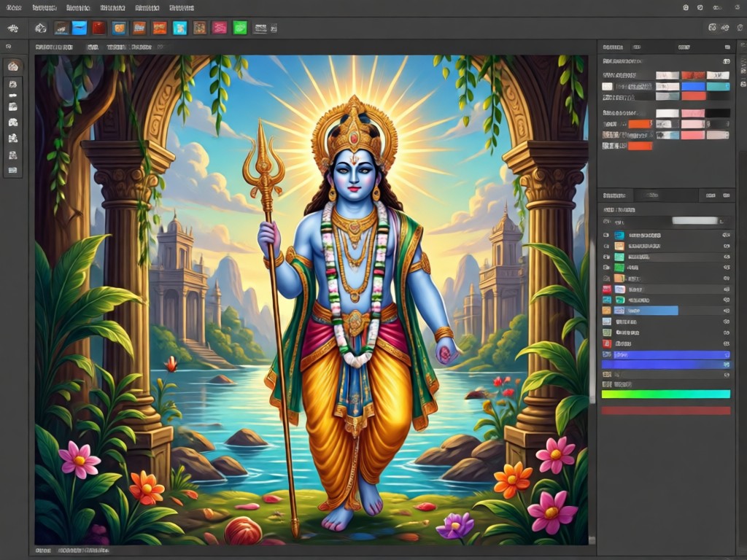747x560 pixels.
Task: Click the blue icon with orange center in the top toolbar
Action: [x=119, y=28]
